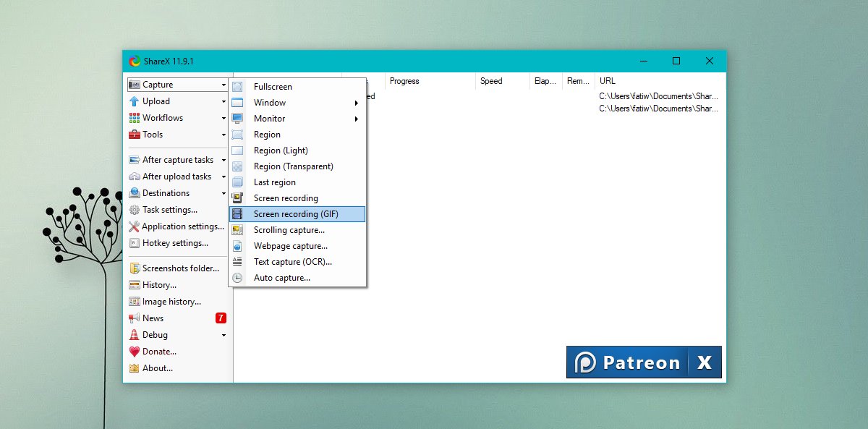Click the Screenshots folder icon
This screenshot has width=868, height=429.
[135, 268]
